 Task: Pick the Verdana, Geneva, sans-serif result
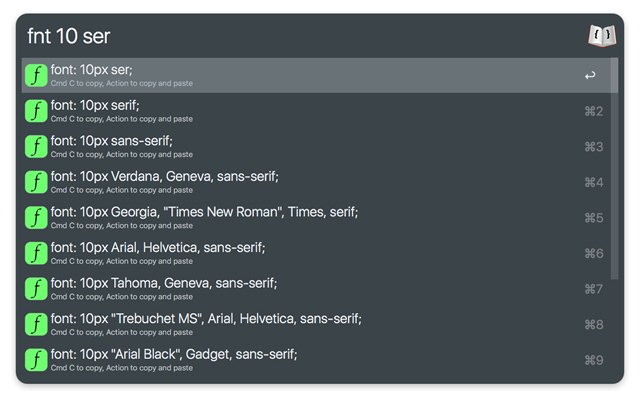point(165,177)
